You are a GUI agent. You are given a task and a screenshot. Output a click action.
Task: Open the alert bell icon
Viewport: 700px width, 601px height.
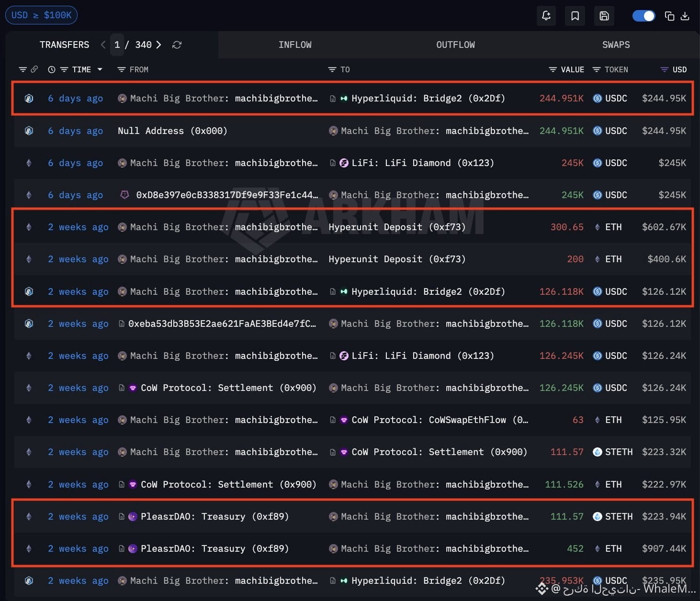coord(546,16)
